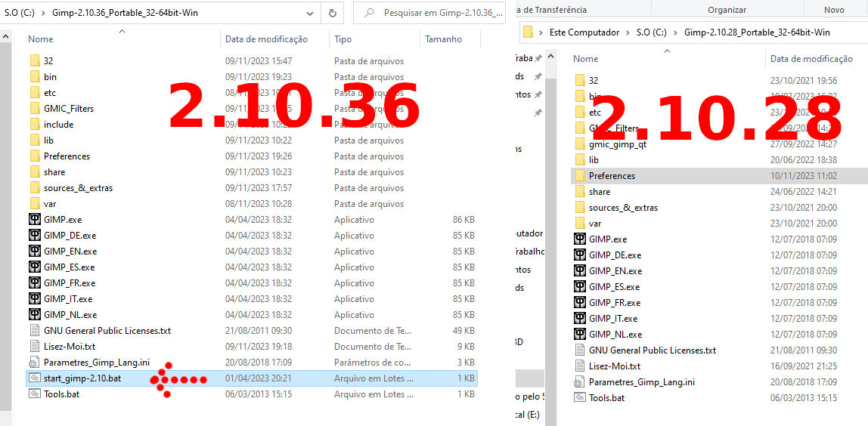Sort by Nome column in 2.10.36 window

(40, 39)
